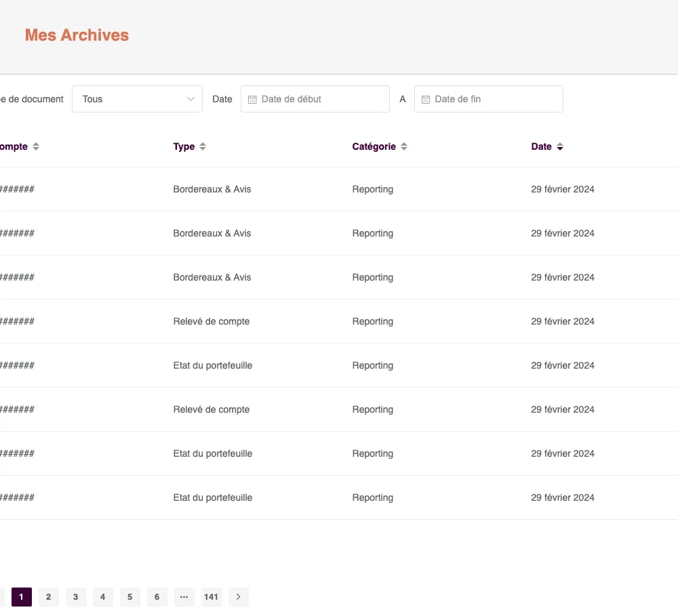Screen dimensions: 678x616
Task: Click the Date de fin input field
Action: pyautogui.click(x=488, y=99)
